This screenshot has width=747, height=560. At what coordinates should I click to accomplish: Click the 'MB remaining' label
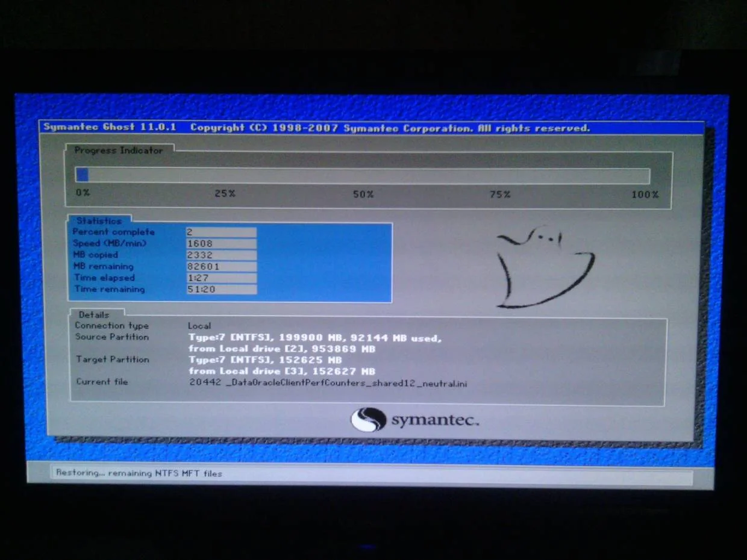tap(103, 266)
